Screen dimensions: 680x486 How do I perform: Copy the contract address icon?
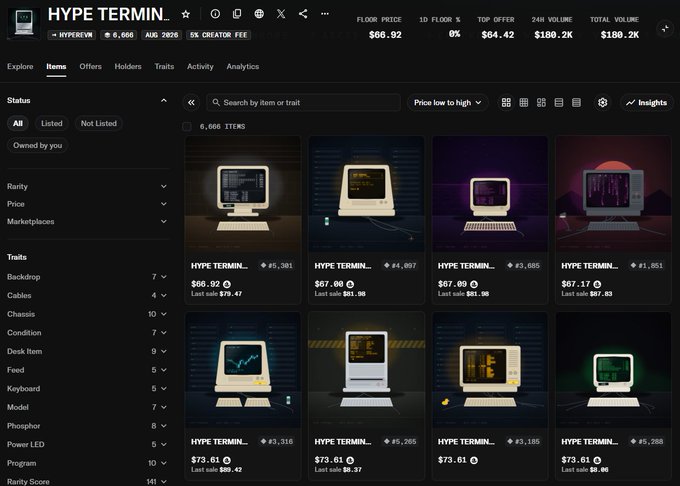[x=237, y=14]
